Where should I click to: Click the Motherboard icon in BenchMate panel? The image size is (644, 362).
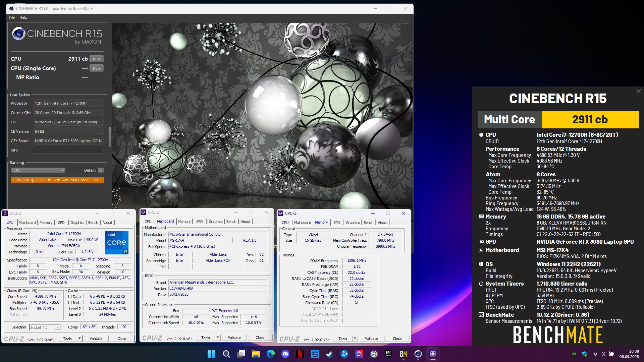[x=481, y=250]
